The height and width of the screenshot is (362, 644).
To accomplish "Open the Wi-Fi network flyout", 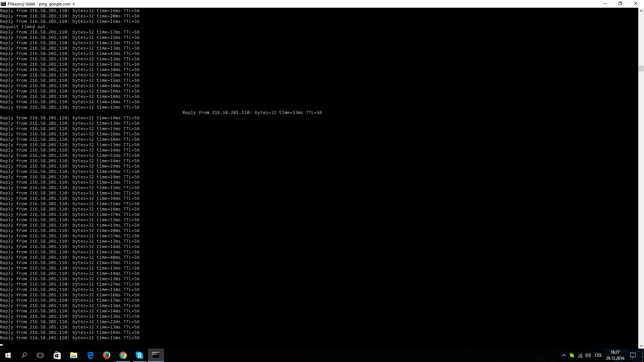I will coord(580,355).
